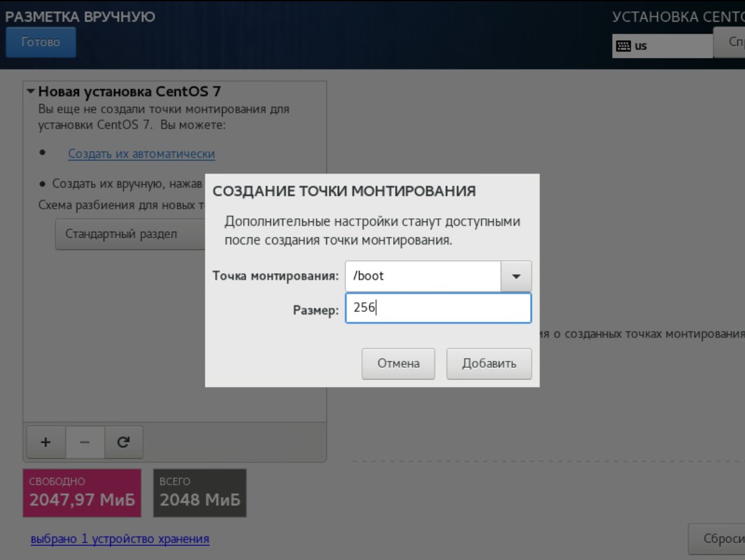Follow the Создать их автоматически link
Screen dimensions: 745x560
(142, 153)
